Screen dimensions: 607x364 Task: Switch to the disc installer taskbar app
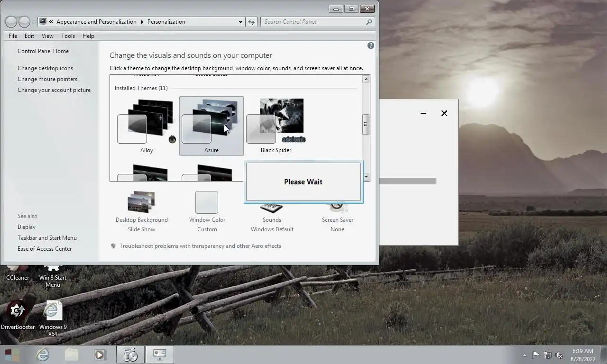tap(130, 355)
